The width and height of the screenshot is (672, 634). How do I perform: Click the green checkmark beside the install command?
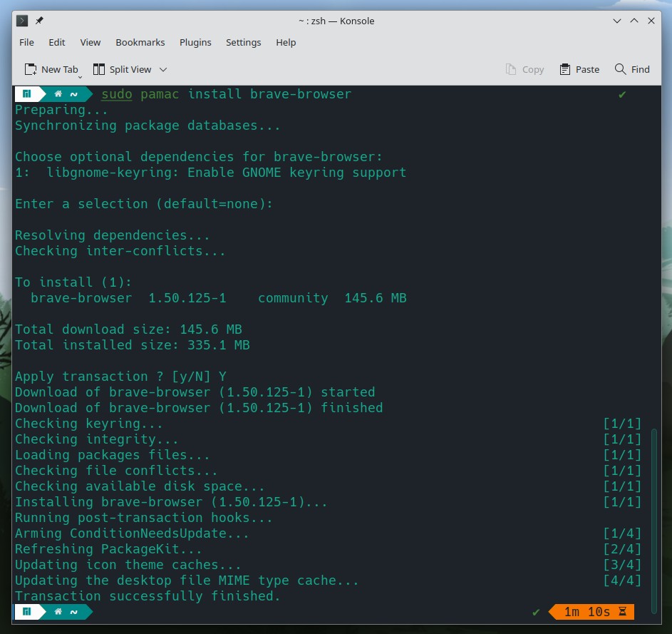click(622, 94)
